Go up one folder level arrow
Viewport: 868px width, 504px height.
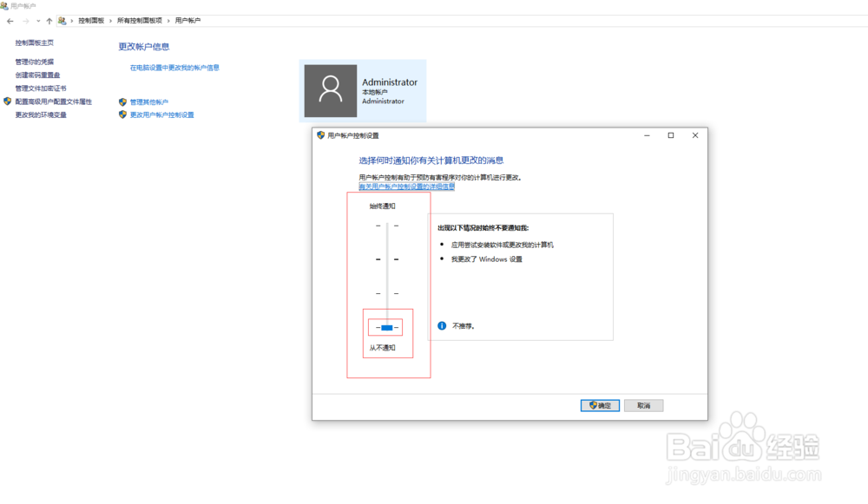(49, 21)
